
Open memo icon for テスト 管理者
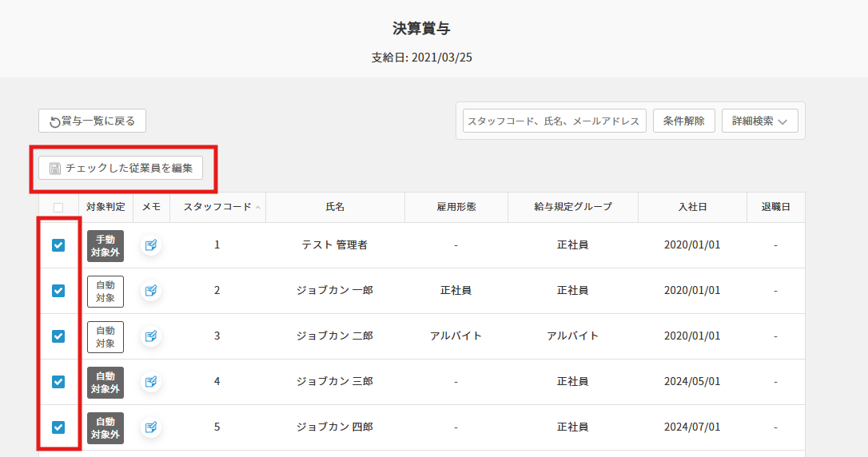150,245
